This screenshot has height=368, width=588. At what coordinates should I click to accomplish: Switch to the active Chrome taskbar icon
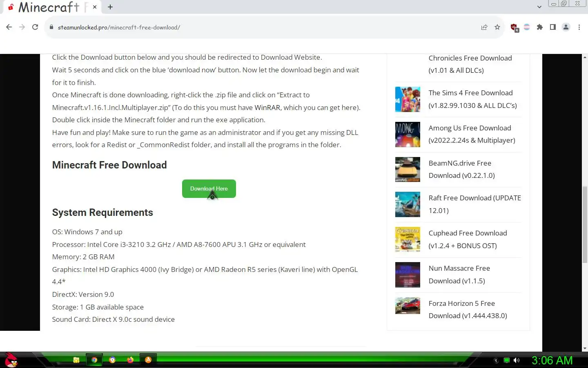(94, 360)
